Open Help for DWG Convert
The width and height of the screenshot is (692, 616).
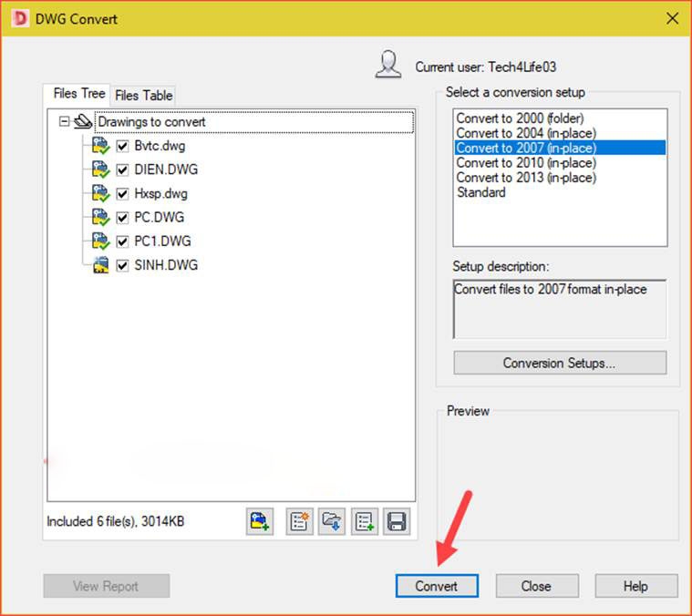click(x=636, y=586)
